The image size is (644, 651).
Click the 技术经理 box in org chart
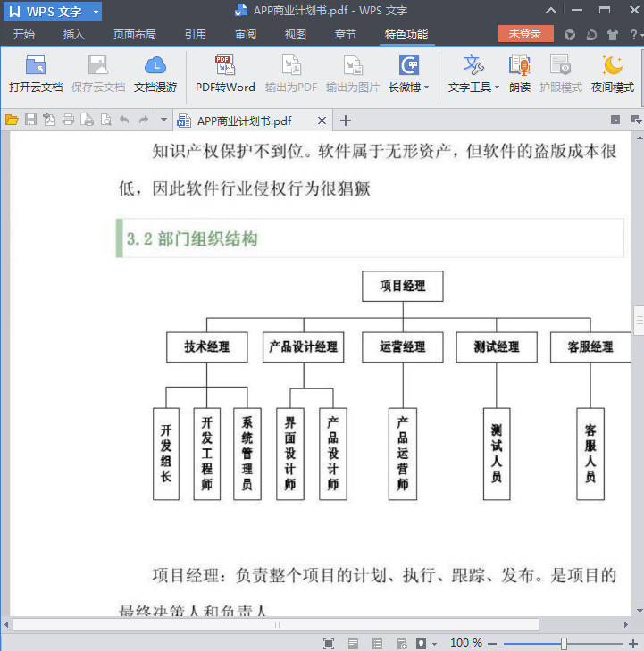coord(207,346)
